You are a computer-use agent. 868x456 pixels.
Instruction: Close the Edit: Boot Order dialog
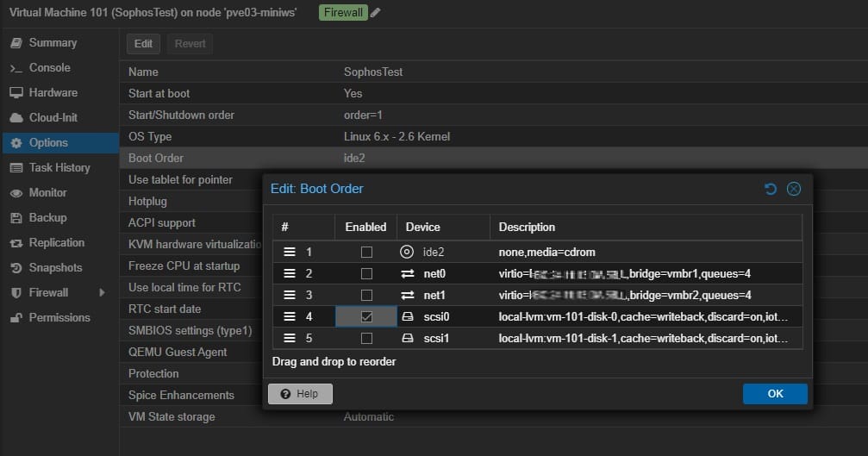tap(794, 190)
